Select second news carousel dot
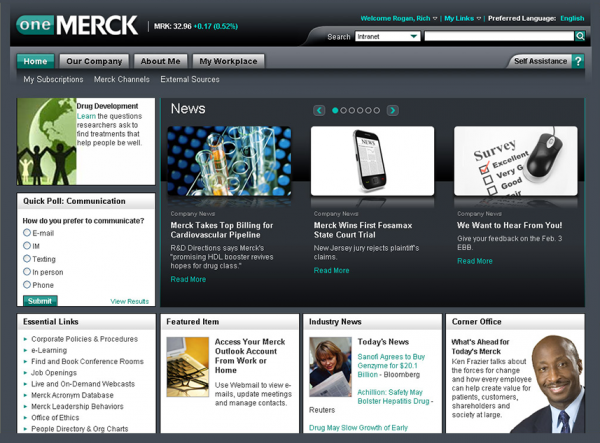 [344, 111]
